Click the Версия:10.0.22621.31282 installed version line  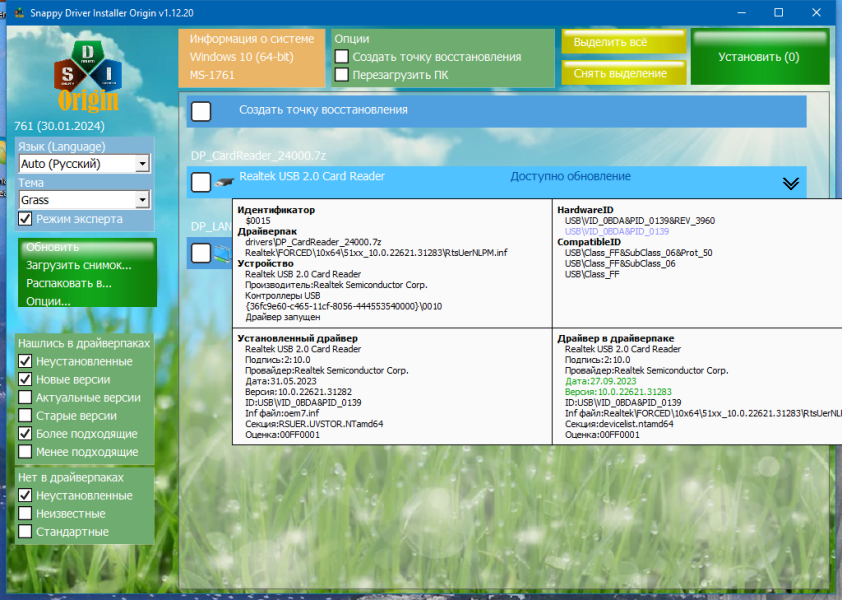[x=299, y=392]
